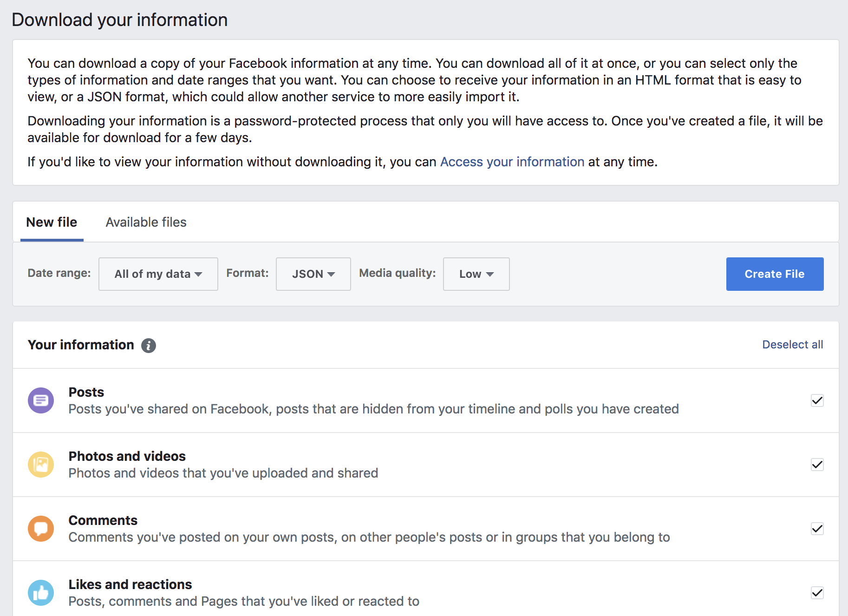Viewport: 848px width, 616px height.
Task: Click the Download your information page title
Action: point(120,20)
